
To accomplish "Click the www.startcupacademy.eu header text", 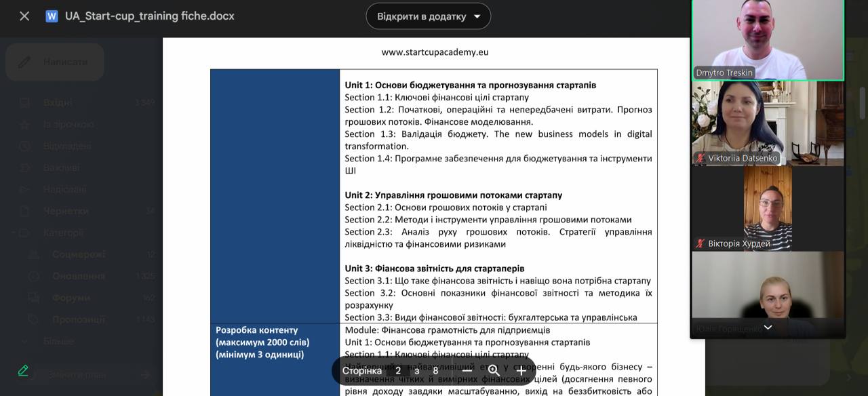I will (x=435, y=52).
